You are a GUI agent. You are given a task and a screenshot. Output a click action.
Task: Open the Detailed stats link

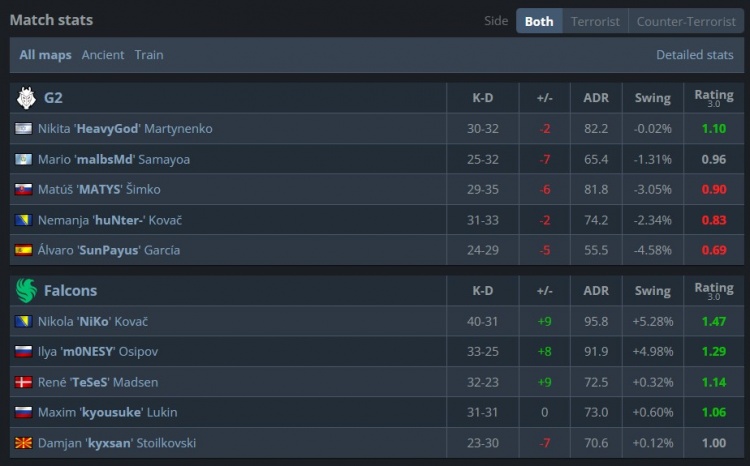coord(695,55)
